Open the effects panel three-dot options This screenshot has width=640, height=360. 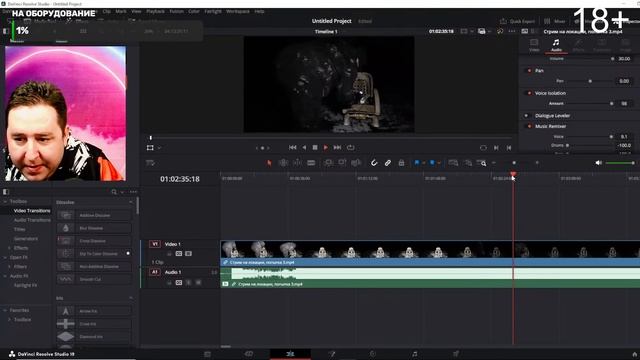pos(133,192)
